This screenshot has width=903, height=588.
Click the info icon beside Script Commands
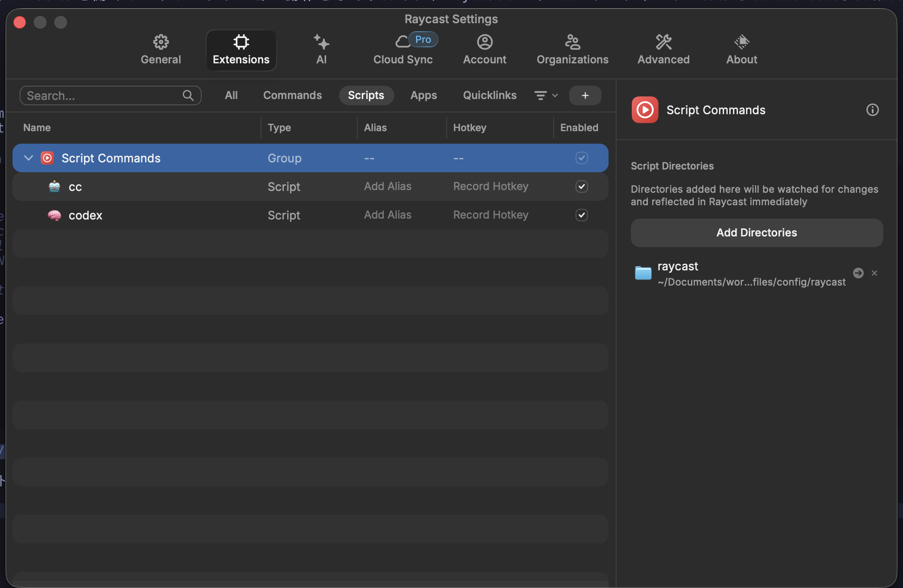[x=872, y=110]
